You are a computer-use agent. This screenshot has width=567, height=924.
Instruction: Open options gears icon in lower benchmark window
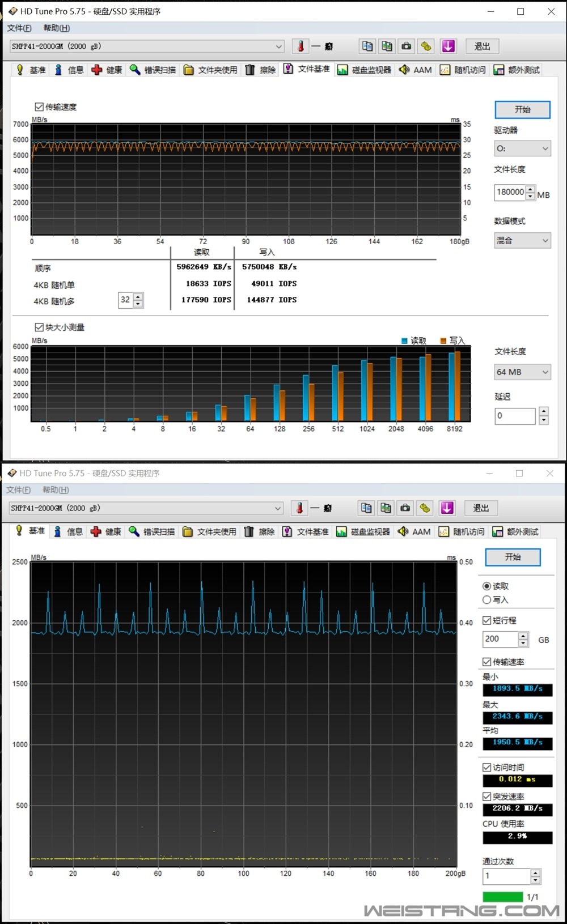pos(425,508)
